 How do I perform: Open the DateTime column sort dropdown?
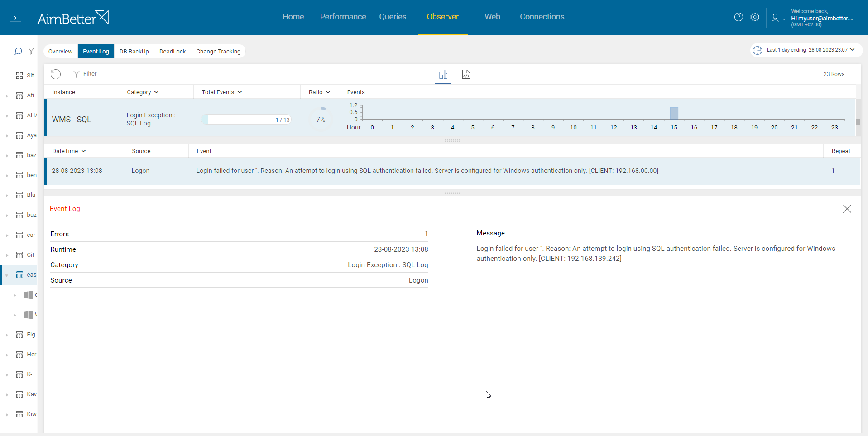(x=84, y=151)
